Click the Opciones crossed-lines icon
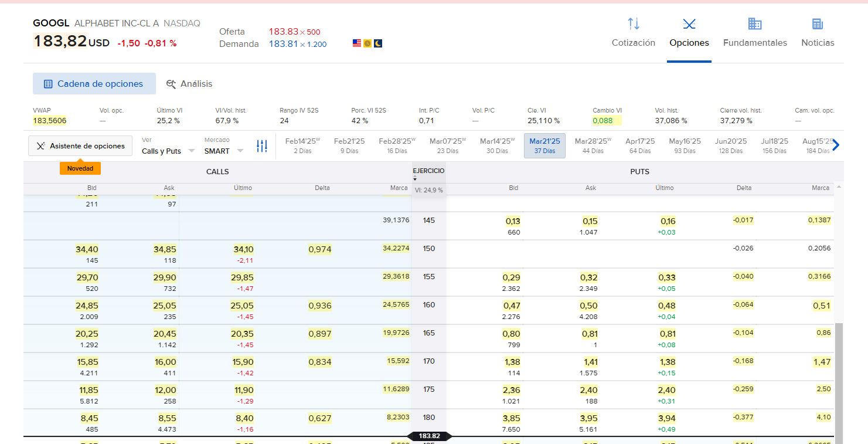 (x=689, y=23)
